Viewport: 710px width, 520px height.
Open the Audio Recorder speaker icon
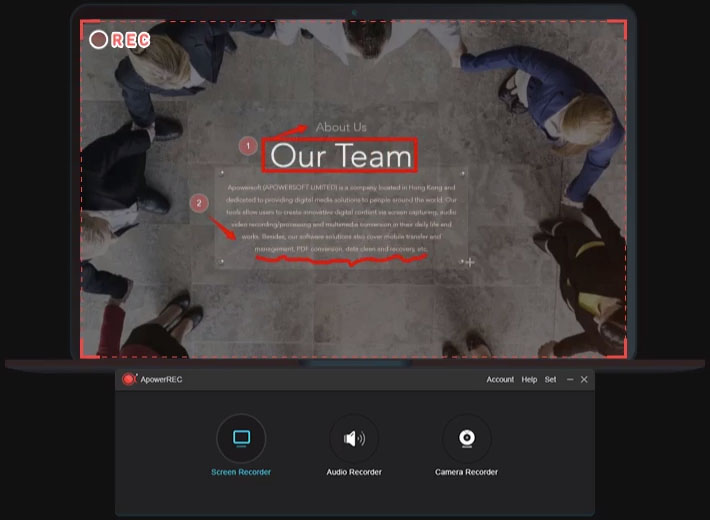354,438
